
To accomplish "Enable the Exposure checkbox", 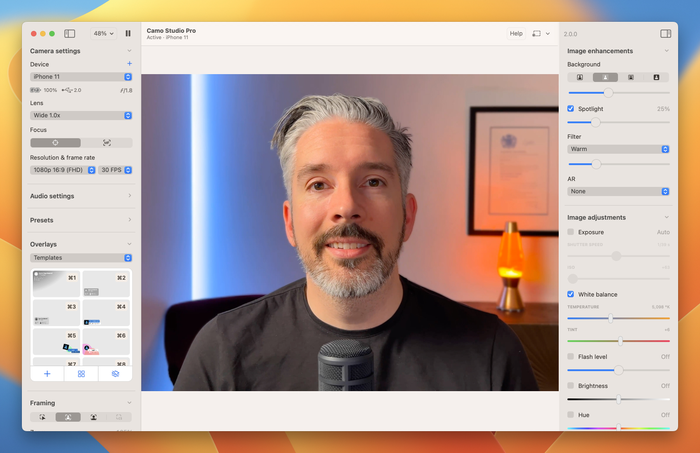I will (571, 232).
